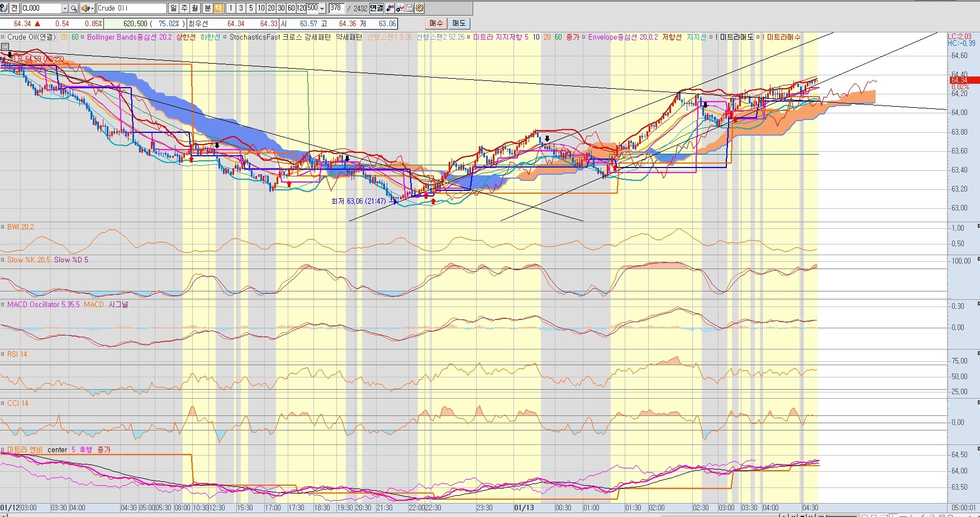Toggle the CCI 14 panel box
This screenshot has height=517, width=980.
[3, 403]
